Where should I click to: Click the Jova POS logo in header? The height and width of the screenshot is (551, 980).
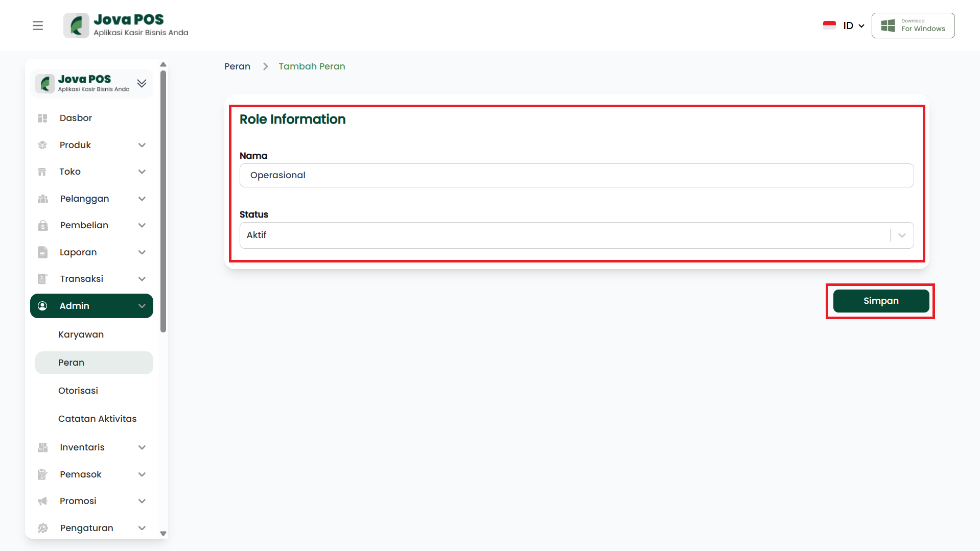coord(126,26)
